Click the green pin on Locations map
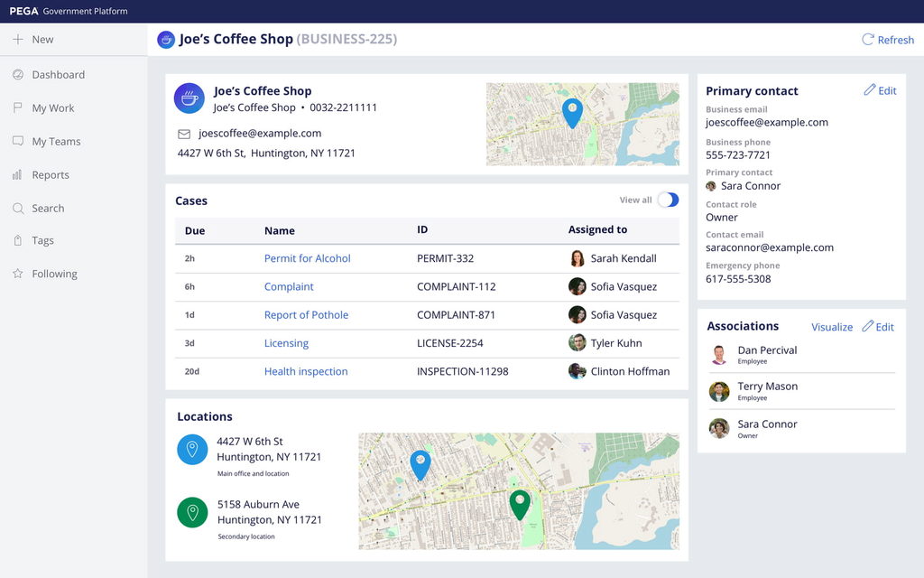The height and width of the screenshot is (578, 924). point(519,504)
